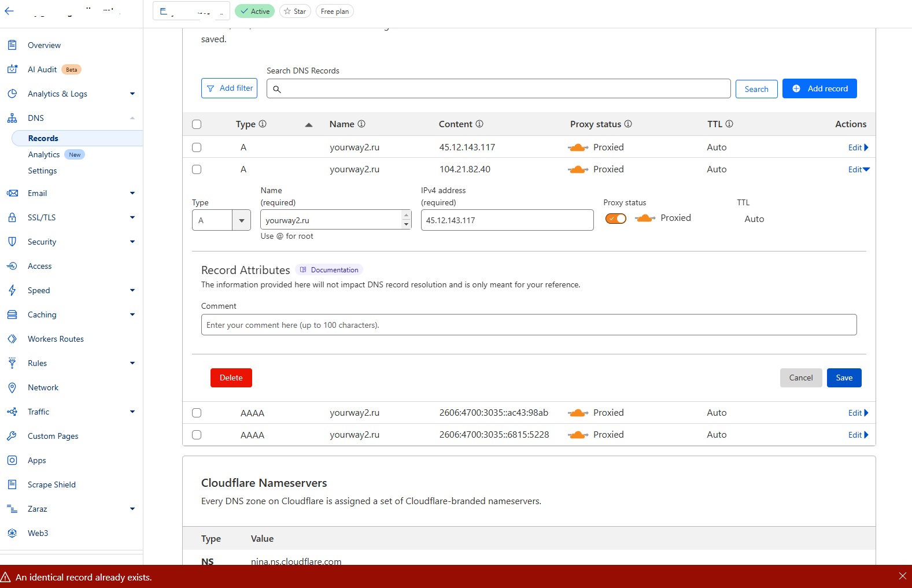The height and width of the screenshot is (588, 912).
Task: Collapse the DNS sidebar section
Action: pos(132,118)
